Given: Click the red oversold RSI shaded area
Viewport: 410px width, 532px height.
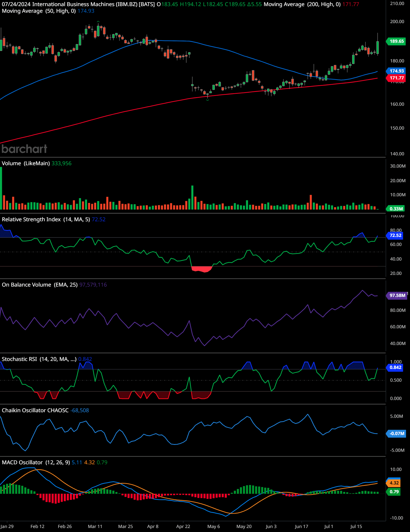Looking at the screenshot, I should click(202, 269).
